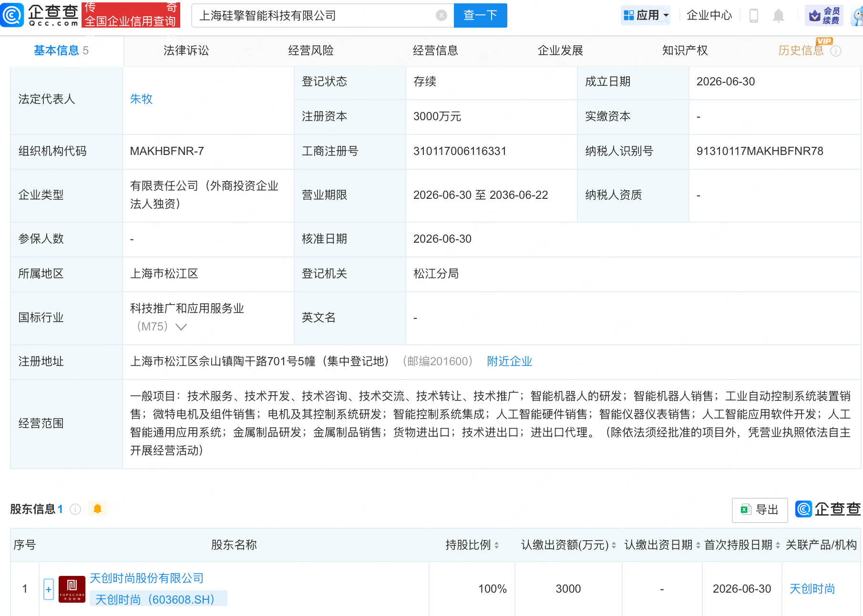Open 天创时尚股份有限公司 shareholder link

(x=146, y=578)
